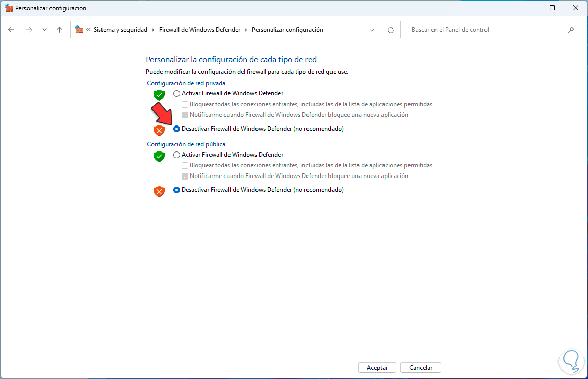Screen dimensions: 588x379
Task: Click the Control Panel icon in address bar
Action: click(x=79, y=29)
